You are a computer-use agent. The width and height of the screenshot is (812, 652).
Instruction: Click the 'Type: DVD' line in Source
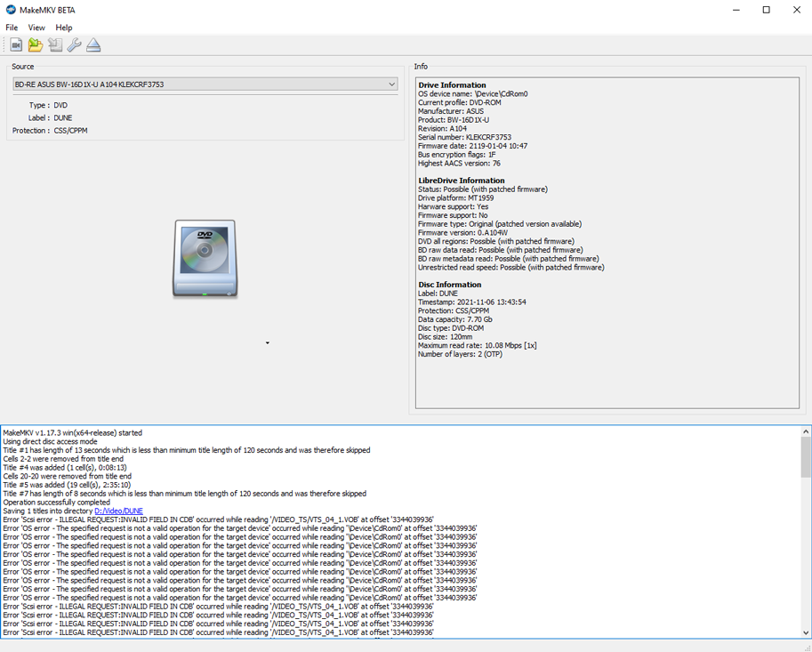click(x=49, y=105)
